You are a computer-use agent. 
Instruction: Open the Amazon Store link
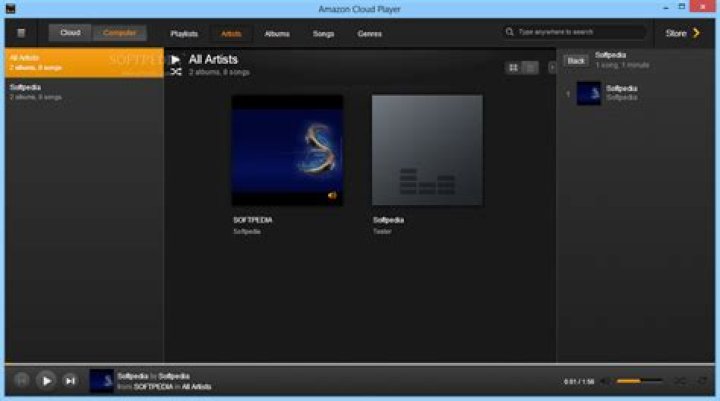click(676, 33)
